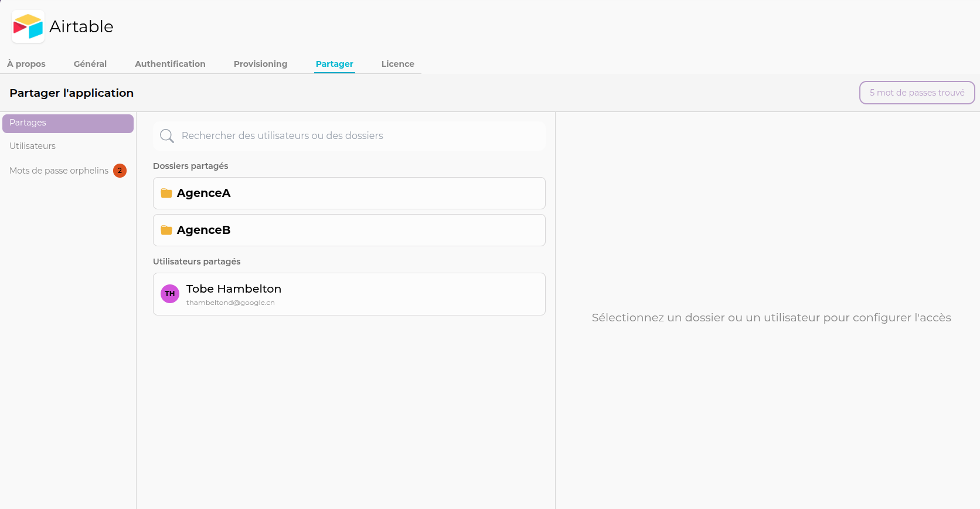
Task: Click the magnifying glass search icon
Action: tap(167, 136)
